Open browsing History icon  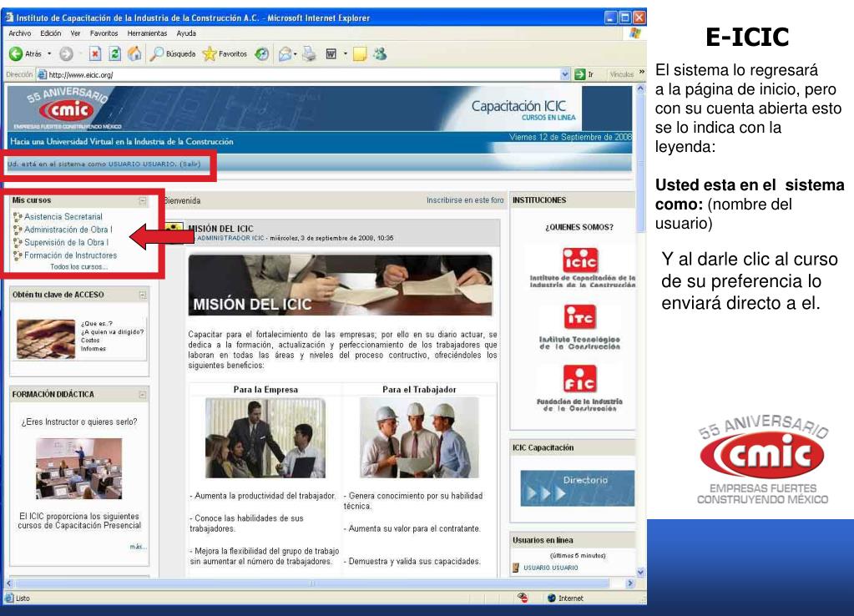tap(262, 53)
